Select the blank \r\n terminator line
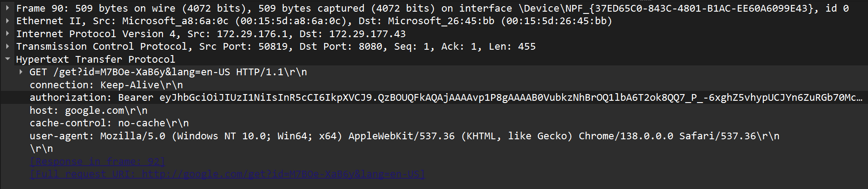Screen dimensions: 868x189 click(41, 148)
